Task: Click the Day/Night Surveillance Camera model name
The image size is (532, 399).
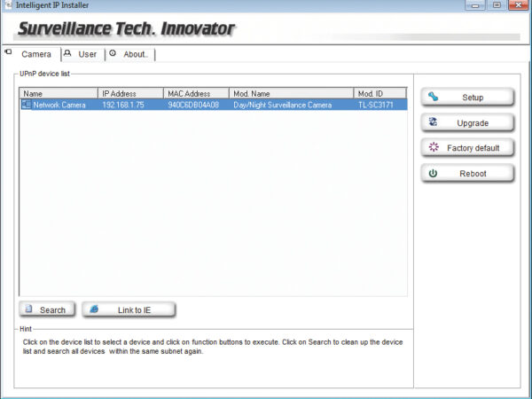Action: [282, 105]
